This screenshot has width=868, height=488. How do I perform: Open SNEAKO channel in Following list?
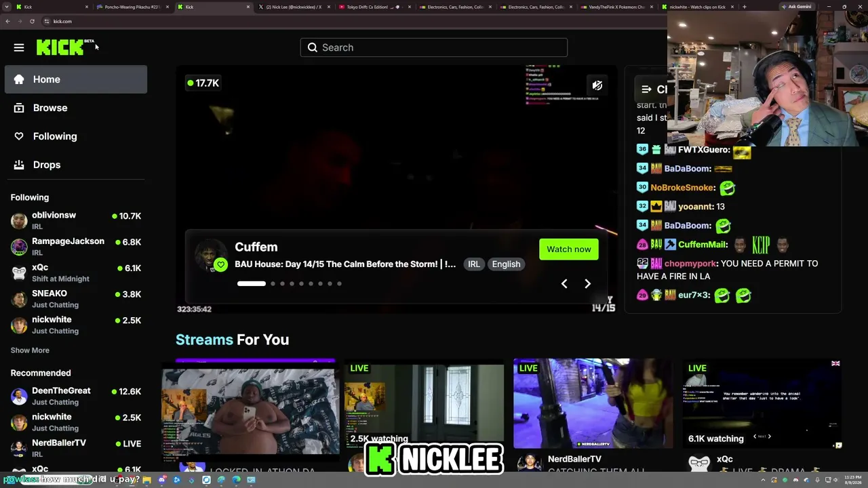point(76,299)
